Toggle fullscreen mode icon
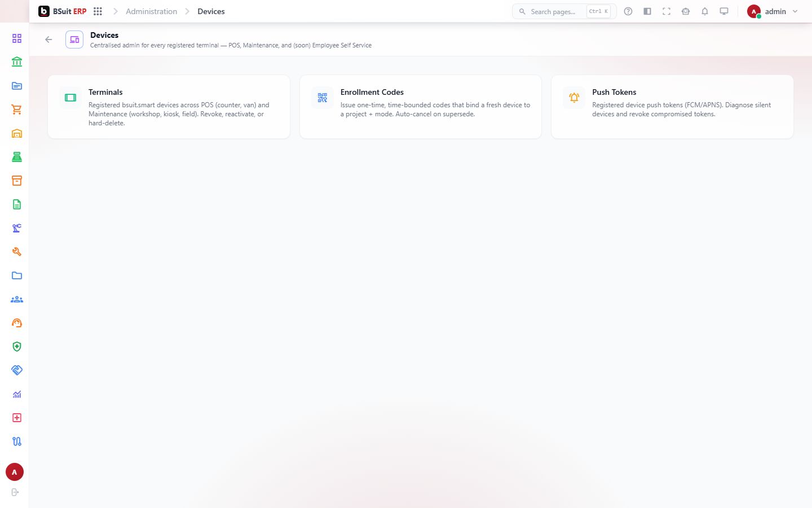Image resolution: width=812 pixels, height=508 pixels. click(667, 11)
